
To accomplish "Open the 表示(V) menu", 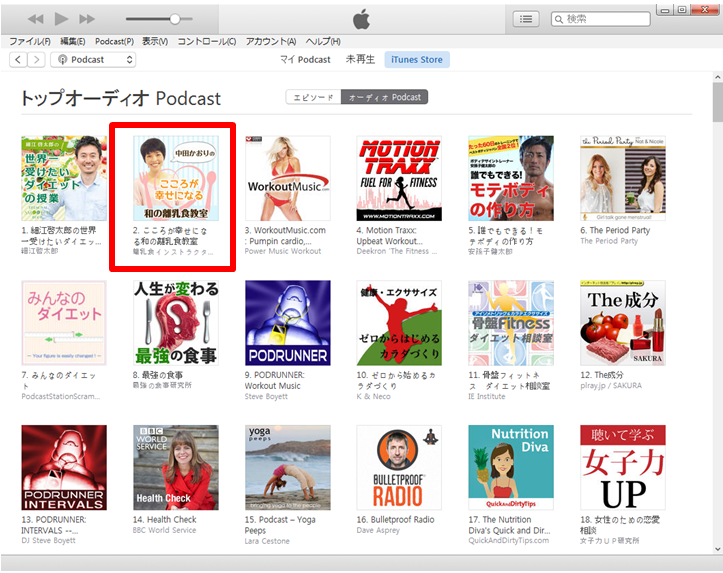I will point(155,41).
